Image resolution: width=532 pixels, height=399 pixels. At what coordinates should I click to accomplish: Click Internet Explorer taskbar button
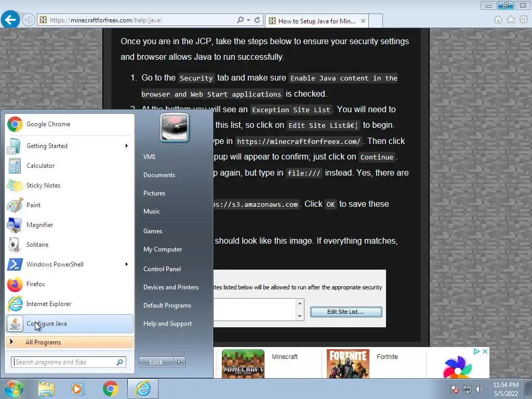[143, 389]
